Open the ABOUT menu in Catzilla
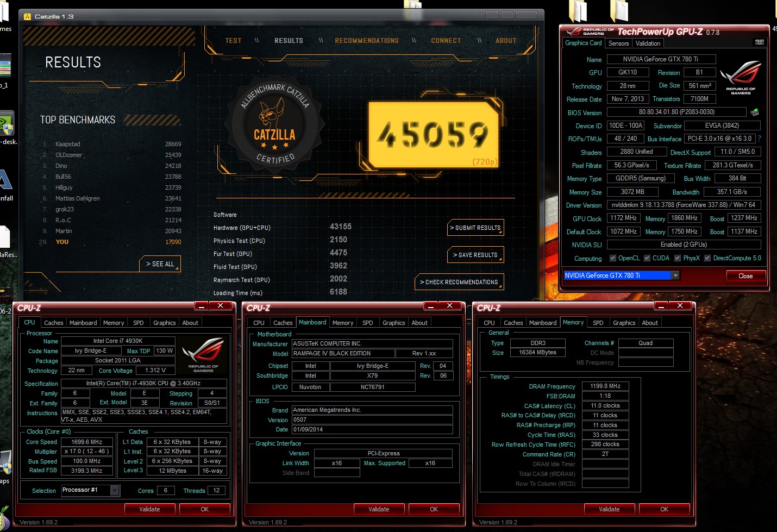 pos(506,41)
